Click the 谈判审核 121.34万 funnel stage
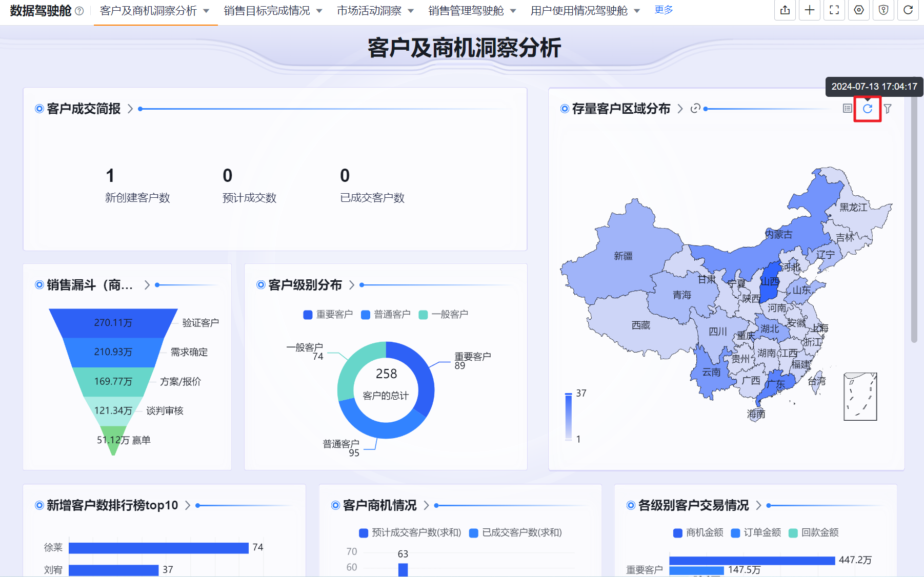The image size is (924, 577). 113,411
